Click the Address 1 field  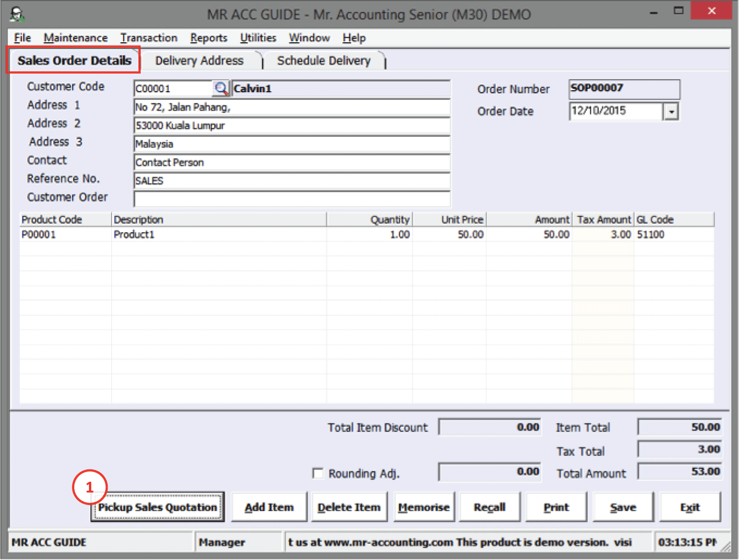[292, 107]
